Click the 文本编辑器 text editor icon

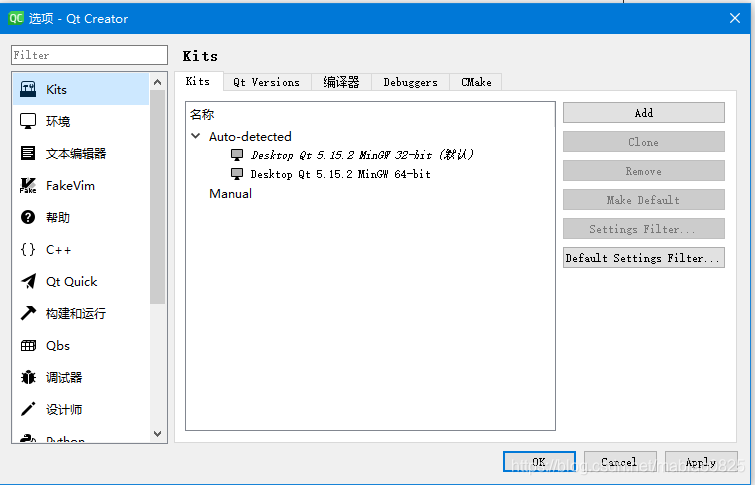[x=28, y=153]
